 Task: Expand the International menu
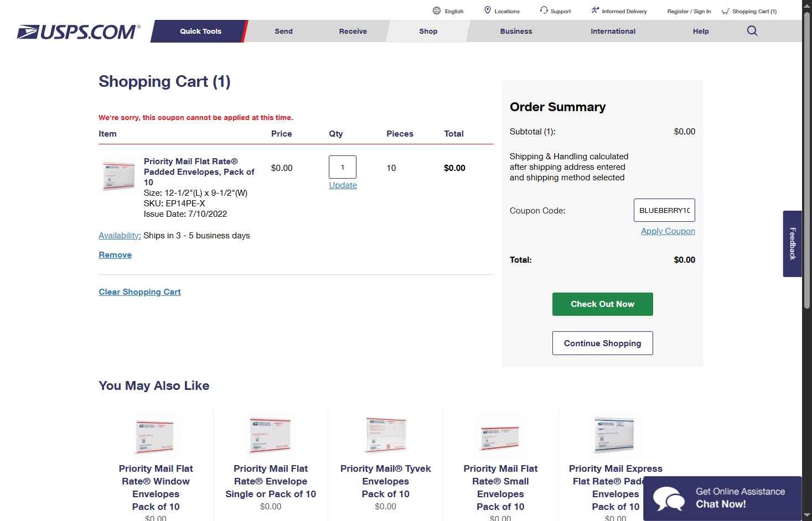[x=613, y=32]
